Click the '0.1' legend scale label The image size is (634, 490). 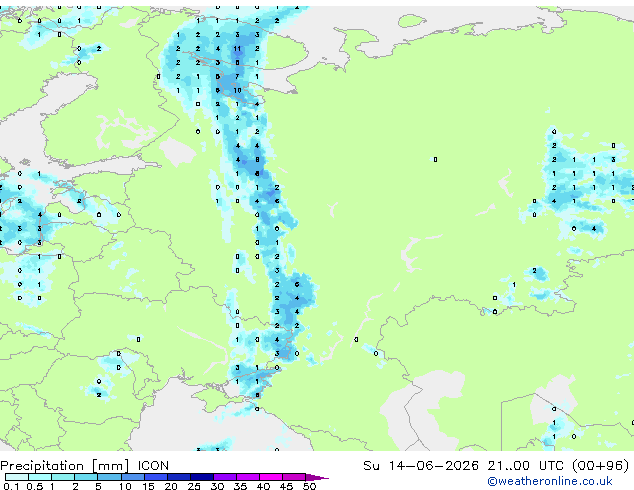click(11, 486)
